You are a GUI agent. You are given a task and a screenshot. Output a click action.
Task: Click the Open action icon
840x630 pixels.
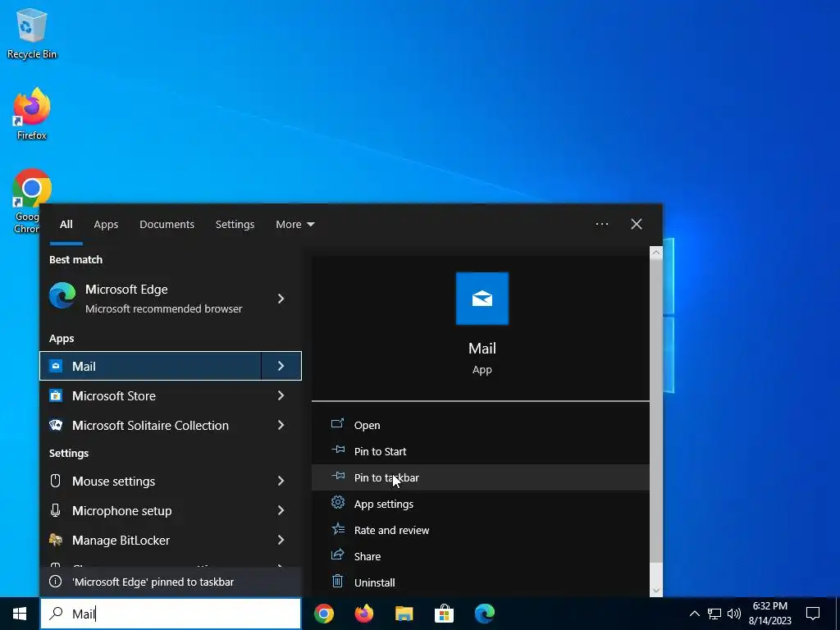click(x=337, y=424)
